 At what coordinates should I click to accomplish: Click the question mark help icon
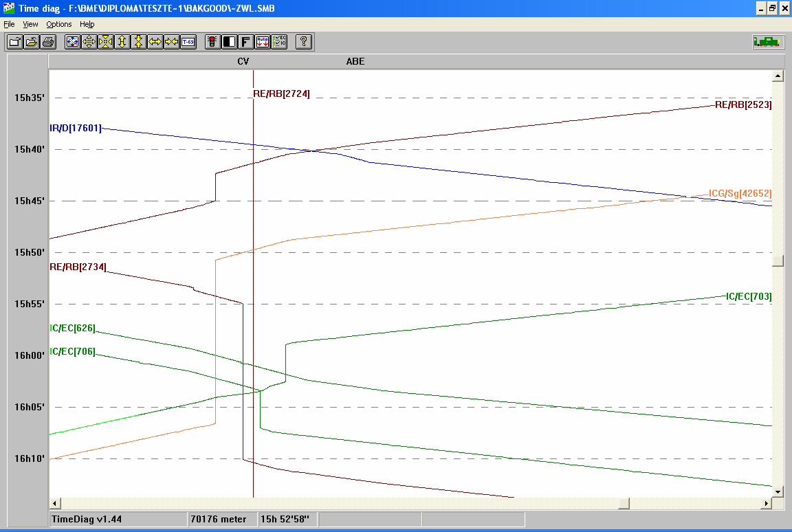click(304, 42)
